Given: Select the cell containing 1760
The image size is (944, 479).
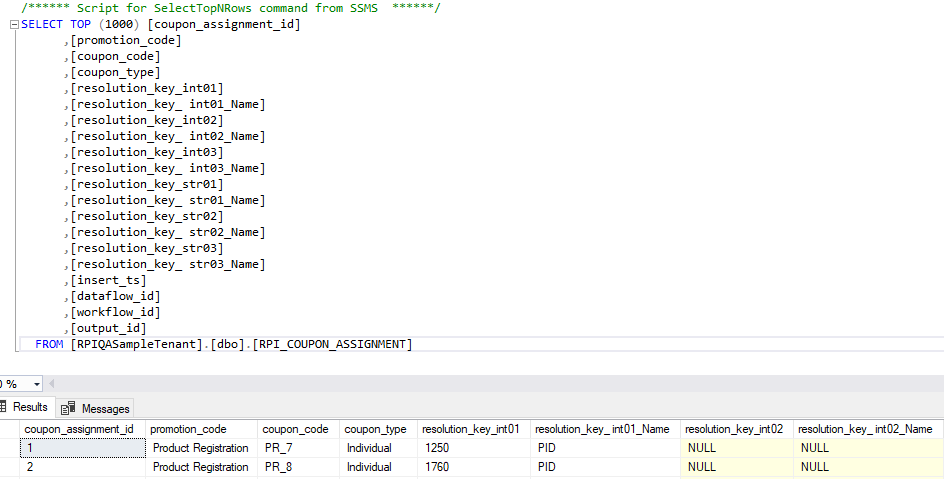Looking at the screenshot, I should [x=437, y=467].
